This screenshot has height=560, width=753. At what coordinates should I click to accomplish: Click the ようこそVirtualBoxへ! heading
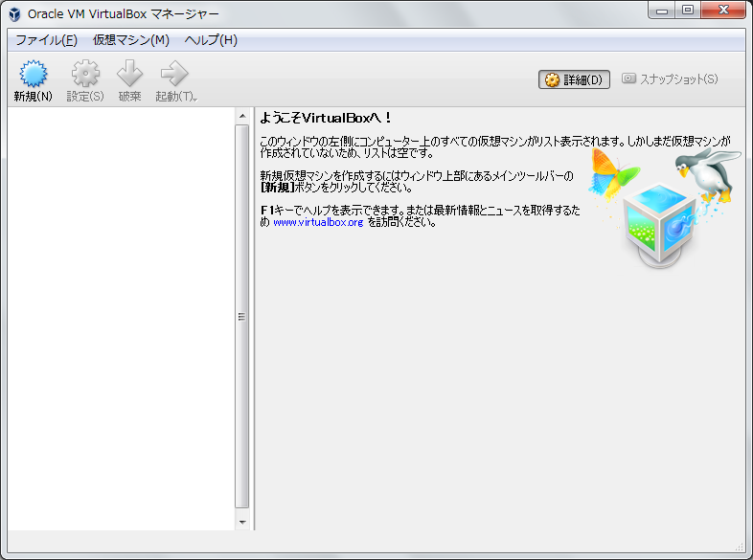click(x=325, y=118)
